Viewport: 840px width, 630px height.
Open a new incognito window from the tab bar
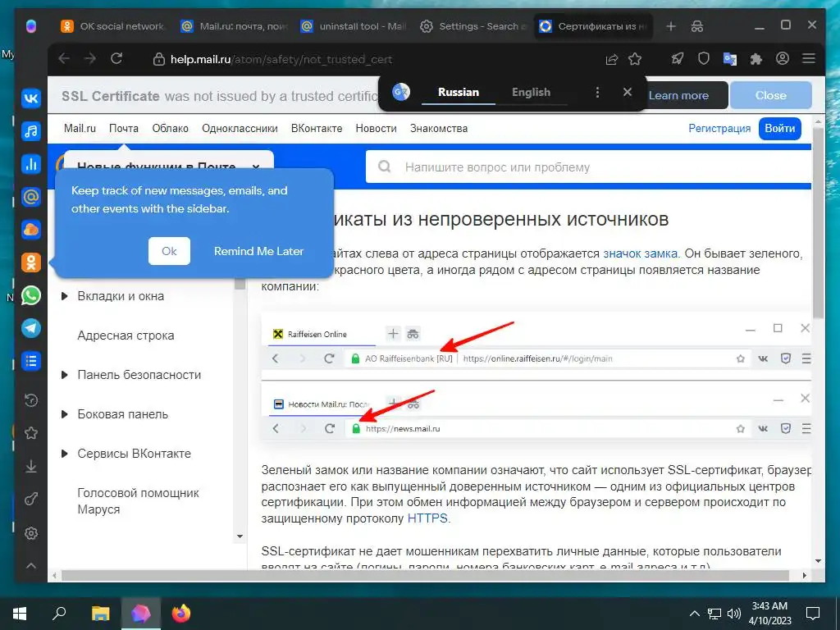(x=697, y=26)
